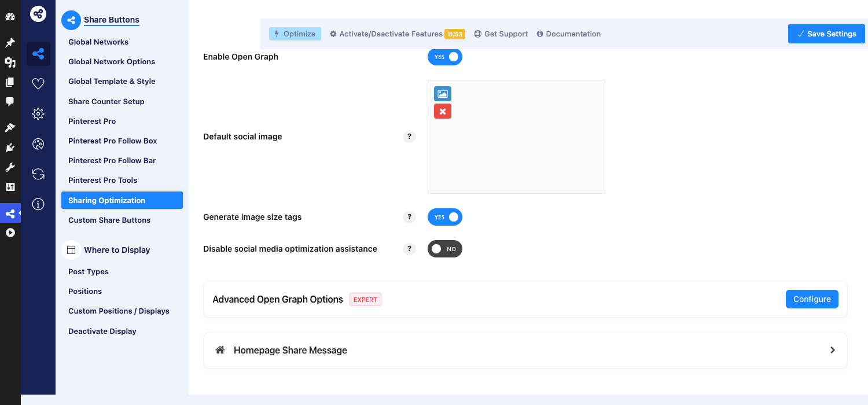
Task: Select Sharing Optimization menu item
Action: pos(122,200)
